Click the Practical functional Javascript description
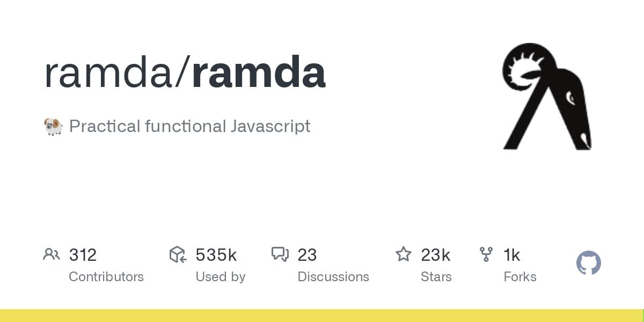 tap(189, 127)
